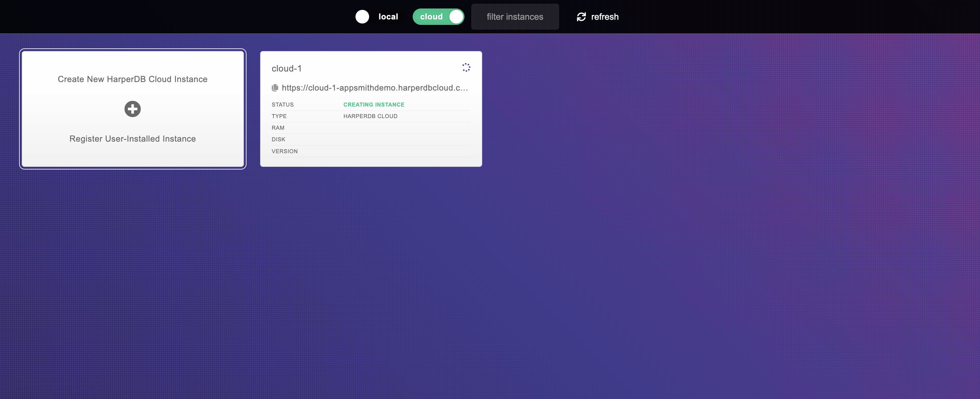Screen dimensions: 980x399
Task: Click the copy URL icon
Action: coord(275,88)
